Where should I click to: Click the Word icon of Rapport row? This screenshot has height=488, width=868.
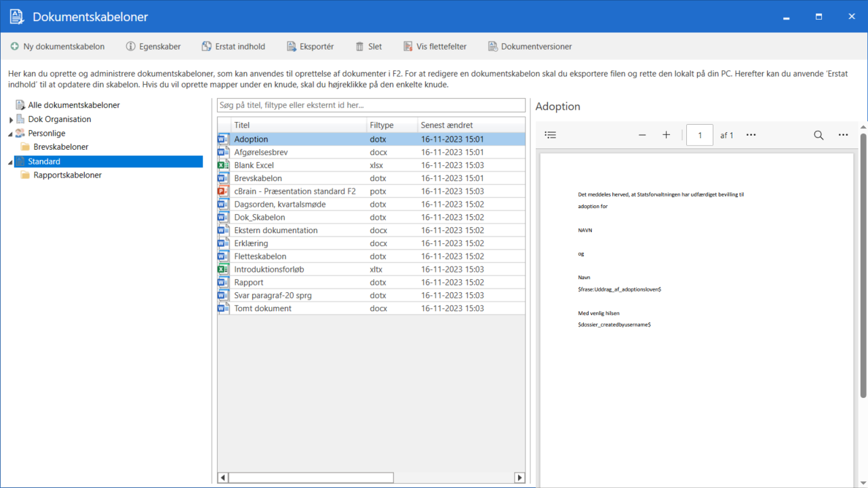point(223,283)
